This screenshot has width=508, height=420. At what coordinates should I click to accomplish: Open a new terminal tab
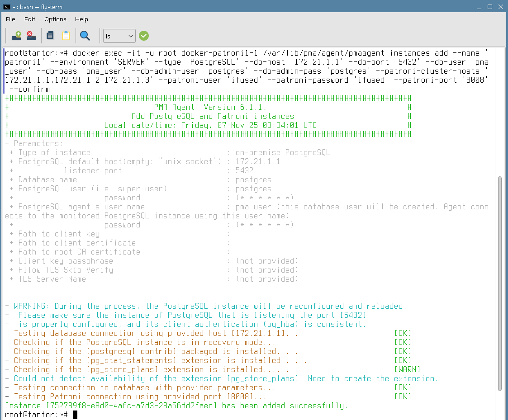pos(17,36)
